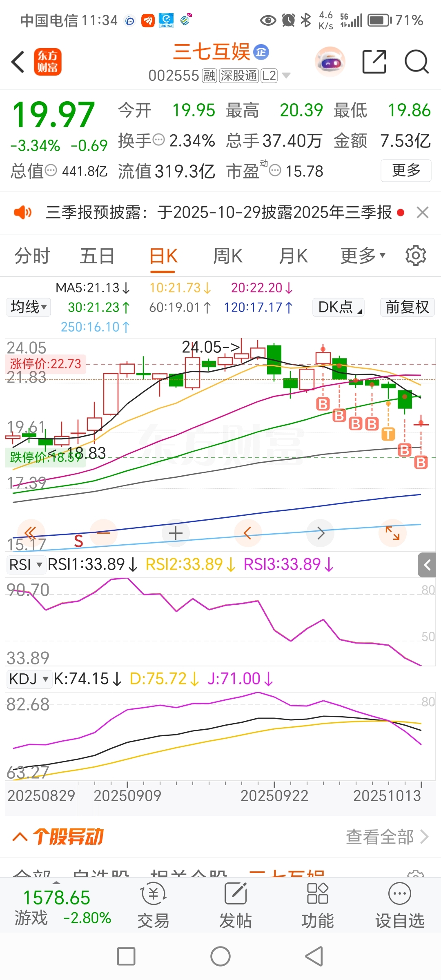Tap the red S marker on chart
441x980 pixels.
click(x=78, y=541)
